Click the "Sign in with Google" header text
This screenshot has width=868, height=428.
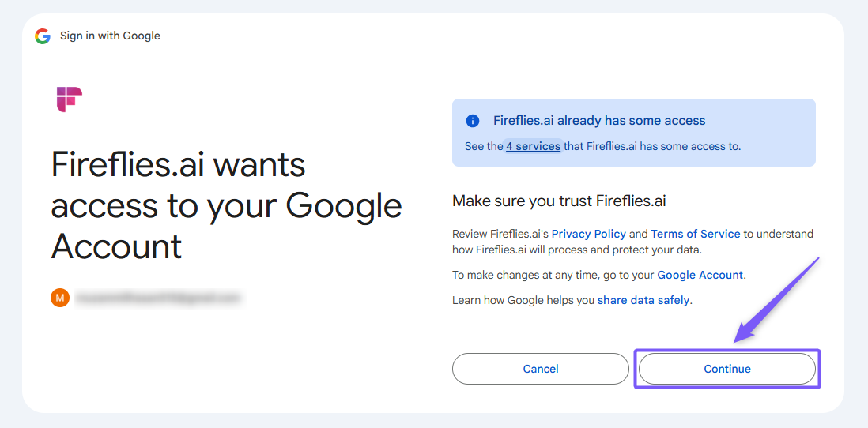pos(110,36)
